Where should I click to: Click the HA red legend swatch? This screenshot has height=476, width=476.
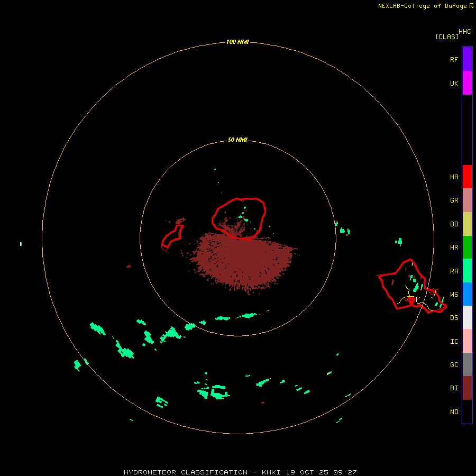(x=467, y=177)
